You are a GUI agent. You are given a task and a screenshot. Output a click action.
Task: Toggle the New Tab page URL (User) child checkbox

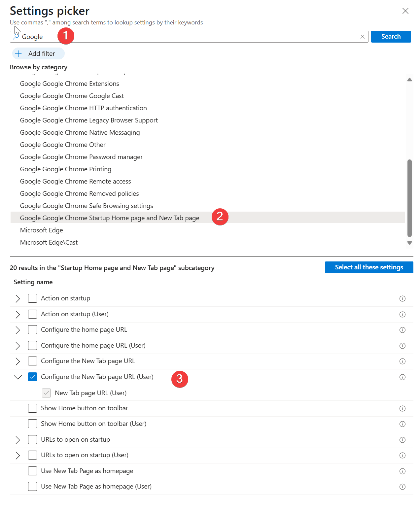[x=46, y=393]
